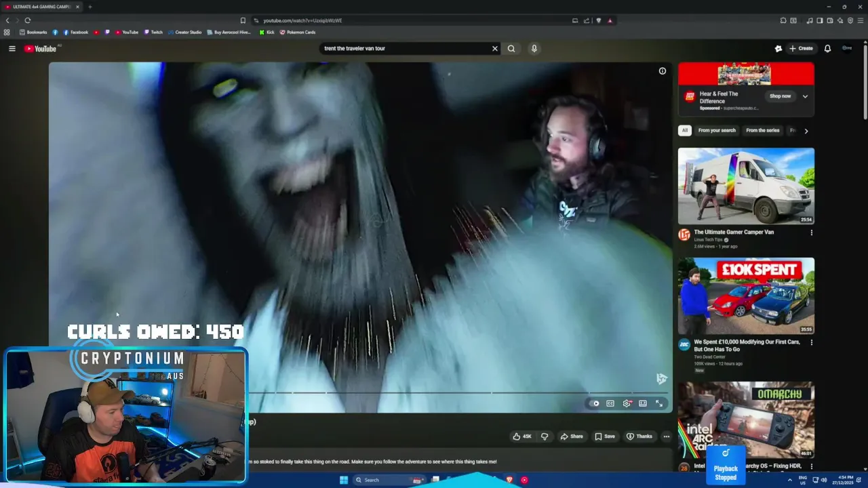The image size is (868, 488).
Task: Select the ULTIMATE 4x4 GAMING CAMPER tab
Action: click(x=42, y=7)
